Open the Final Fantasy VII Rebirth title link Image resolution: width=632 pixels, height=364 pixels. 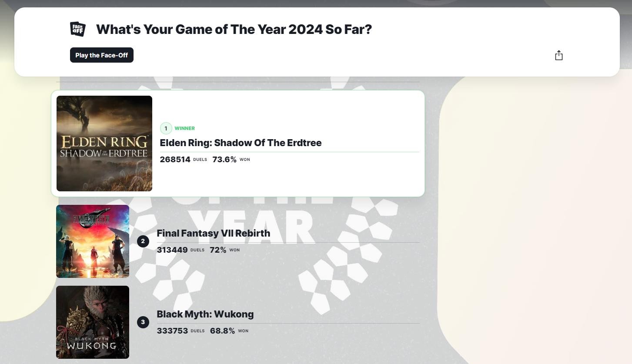pos(213,233)
